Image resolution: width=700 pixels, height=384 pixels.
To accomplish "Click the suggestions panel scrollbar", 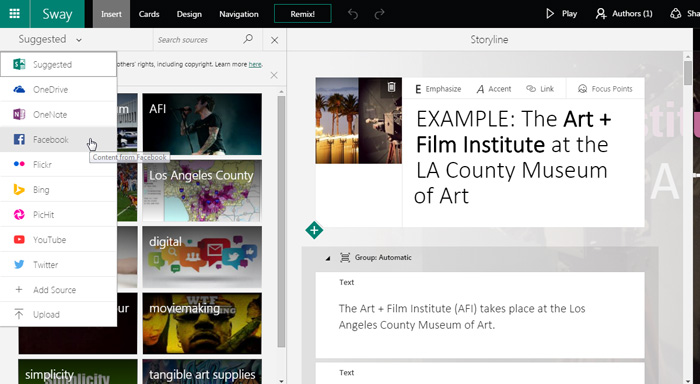I will pyautogui.click(x=281, y=221).
